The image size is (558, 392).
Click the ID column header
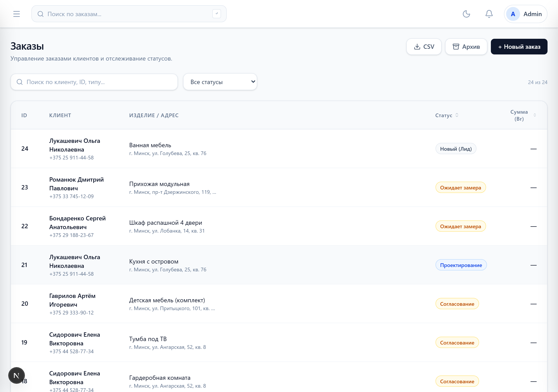[24, 115]
